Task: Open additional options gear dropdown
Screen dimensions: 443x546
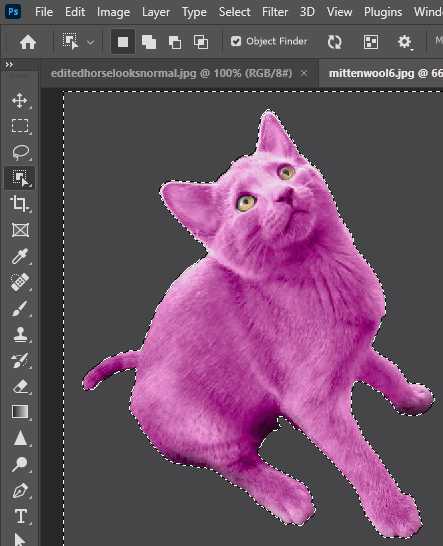Action: [x=404, y=42]
